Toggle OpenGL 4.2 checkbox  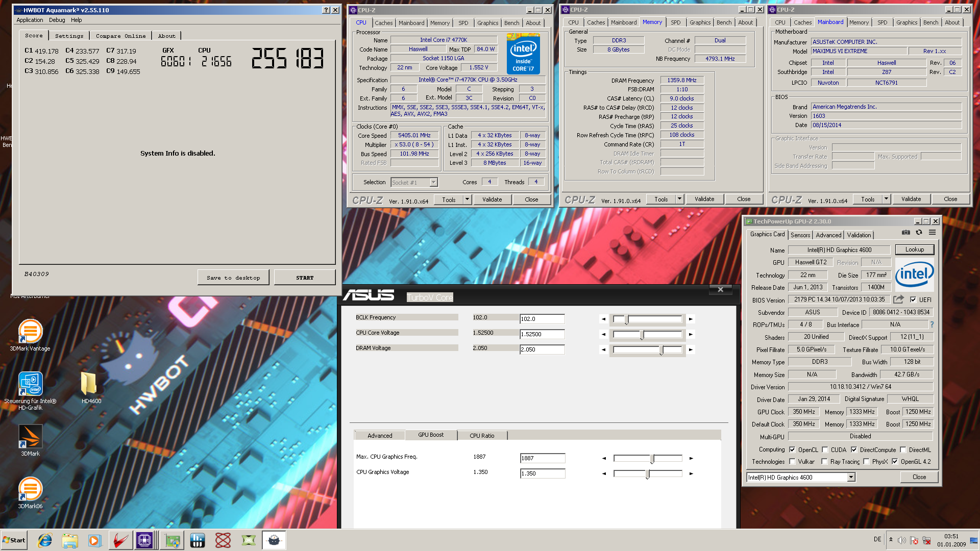(895, 461)
